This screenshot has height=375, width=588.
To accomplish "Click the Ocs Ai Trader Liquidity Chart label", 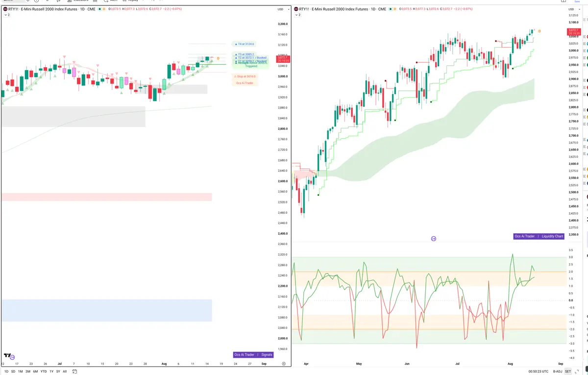I will (x=539, y=236).
